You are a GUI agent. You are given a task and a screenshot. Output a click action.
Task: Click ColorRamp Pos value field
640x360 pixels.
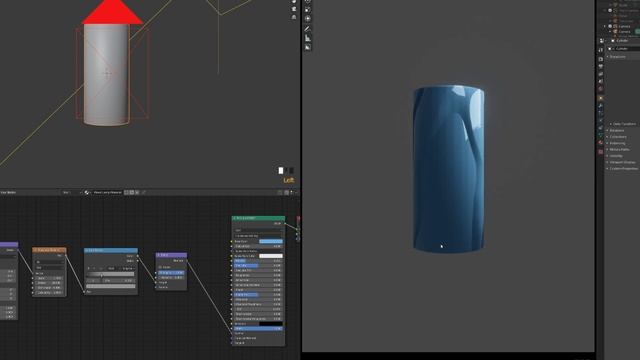119,281
